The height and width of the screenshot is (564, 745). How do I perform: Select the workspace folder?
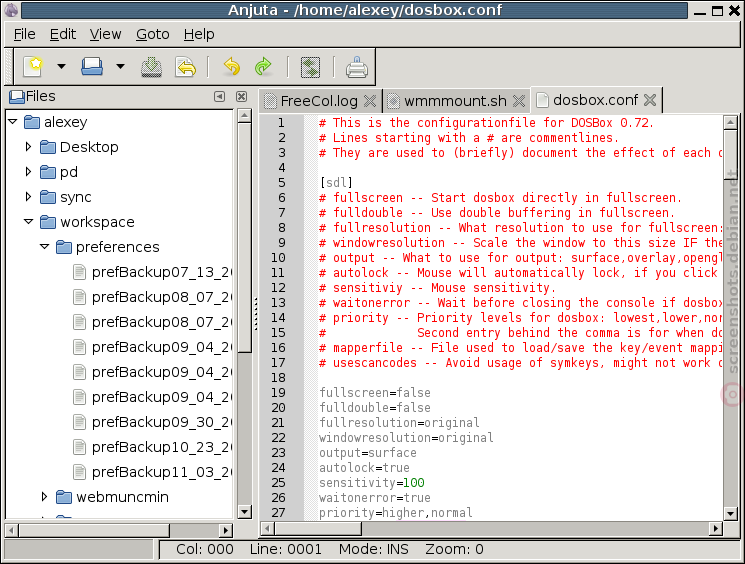coord(97,222)
